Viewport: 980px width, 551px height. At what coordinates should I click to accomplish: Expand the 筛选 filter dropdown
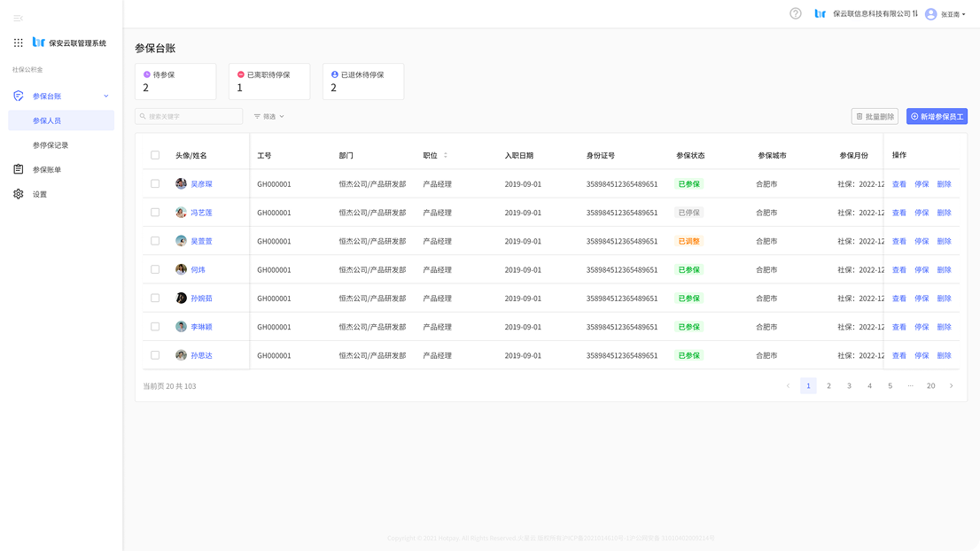(268, 116)
